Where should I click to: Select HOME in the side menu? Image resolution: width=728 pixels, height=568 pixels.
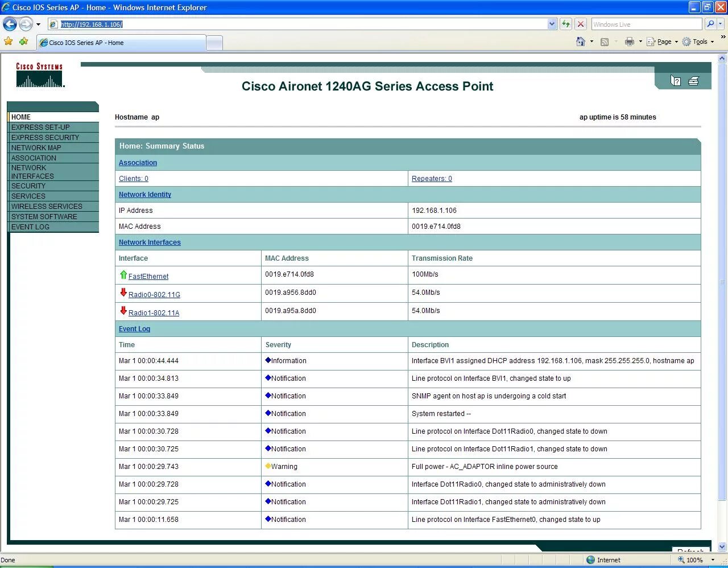point(53,117)
